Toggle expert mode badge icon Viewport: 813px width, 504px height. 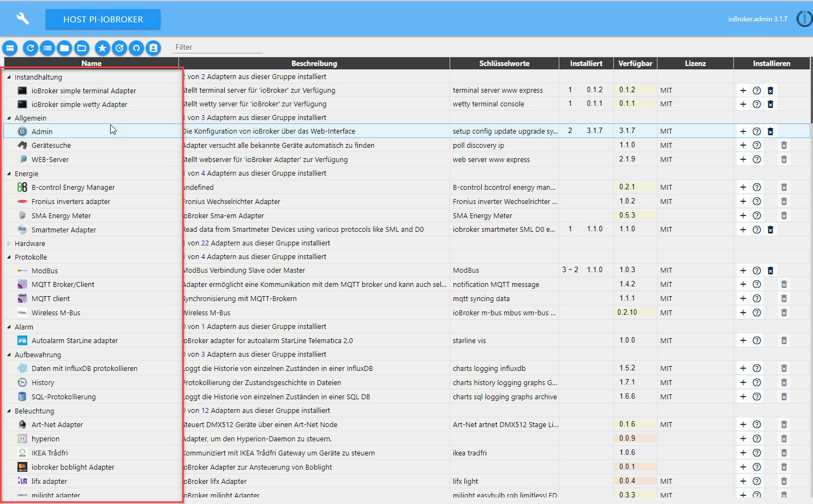click(153, 48)
